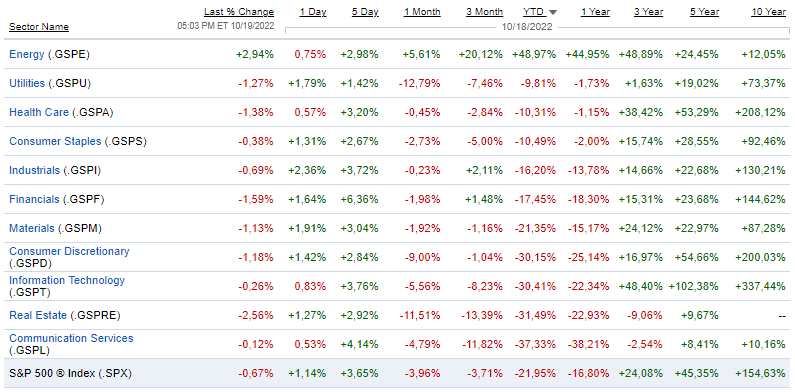Open the Financials sector link
Screen dimensions: 795x392
coord(34,199)
